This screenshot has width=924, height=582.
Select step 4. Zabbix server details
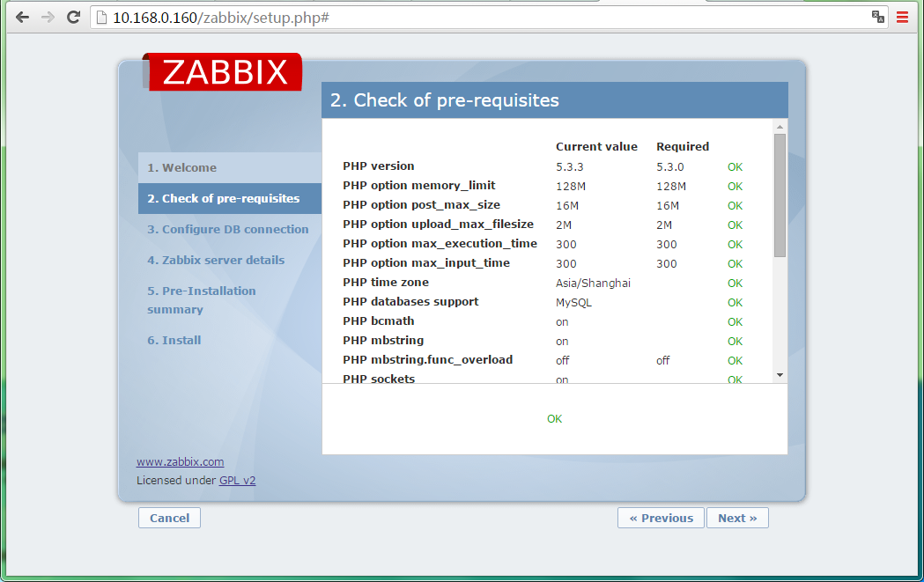216,260
